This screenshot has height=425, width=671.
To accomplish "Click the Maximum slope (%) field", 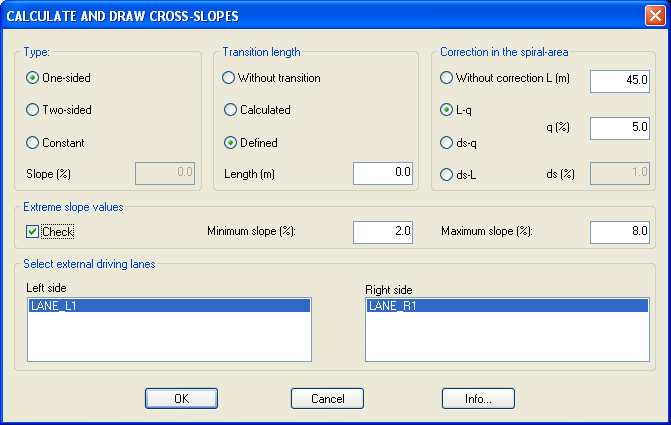I will point(620,232).
